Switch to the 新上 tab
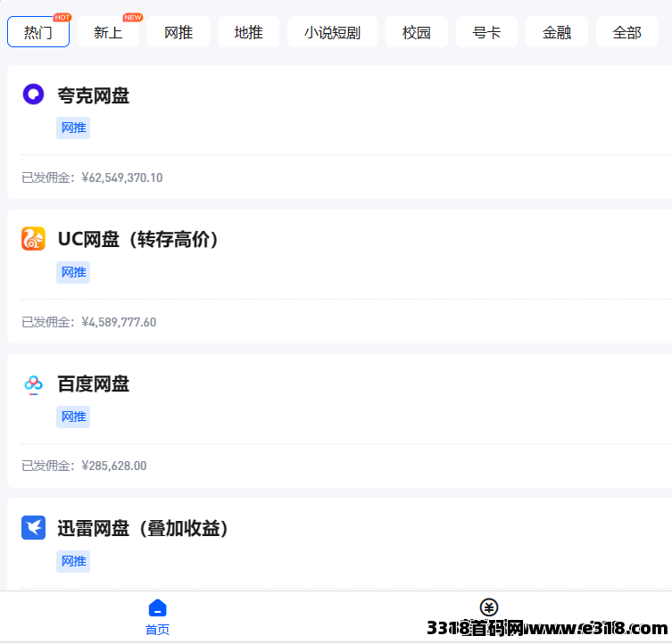Viewport: 672px width, 644px height. click(x=108, y=32)
